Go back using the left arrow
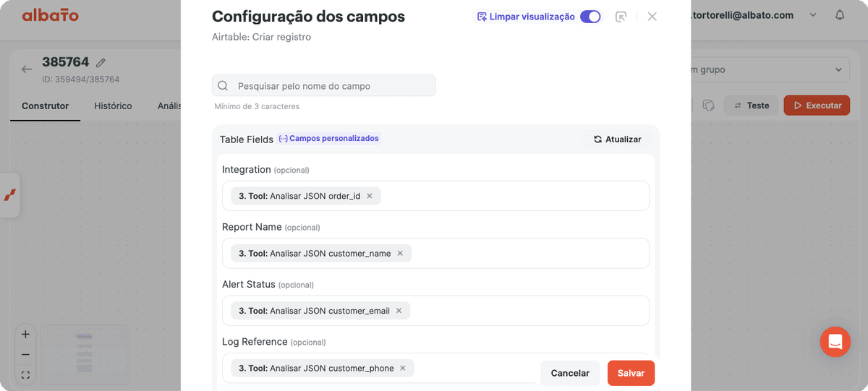Image resolution: width=868 pixels, height=391 pixels. [x=27, y=69]
